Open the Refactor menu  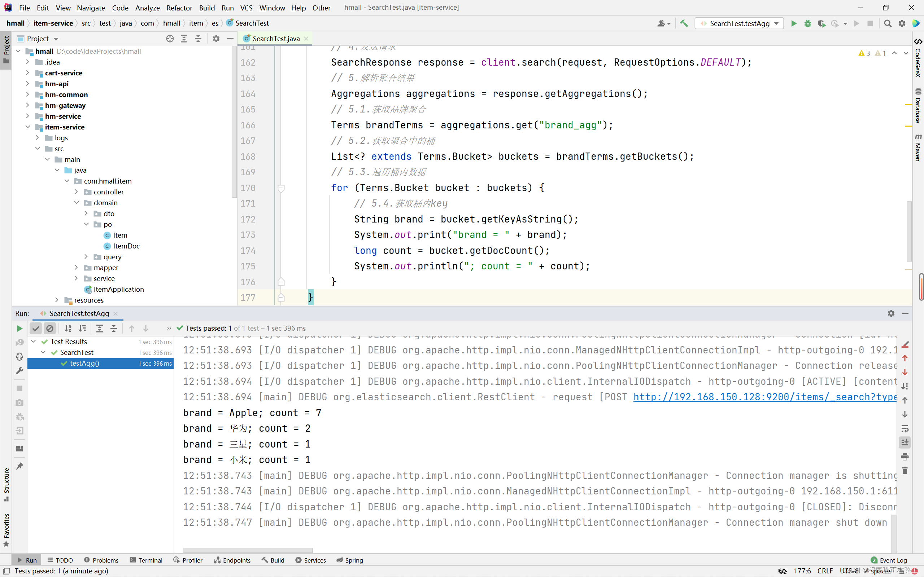(179, 8)
